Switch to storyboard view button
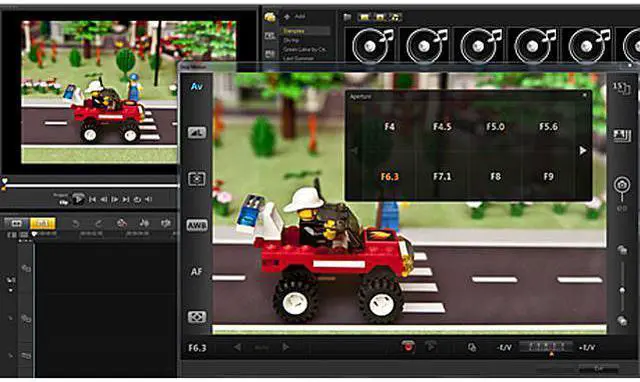 pos(16,223)
